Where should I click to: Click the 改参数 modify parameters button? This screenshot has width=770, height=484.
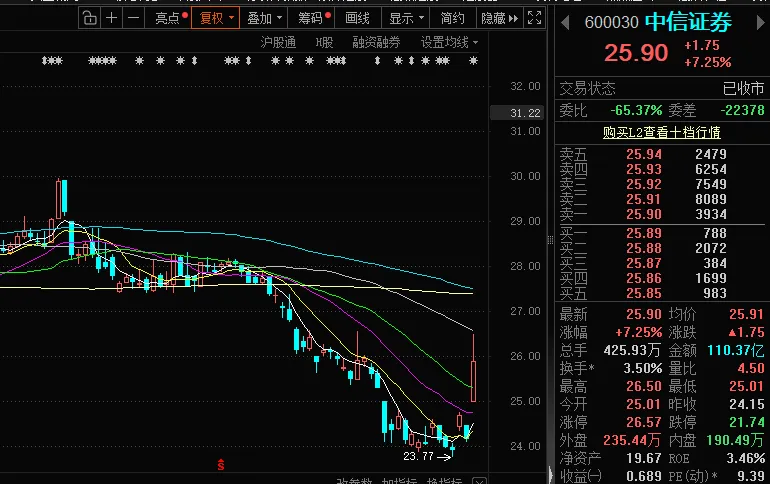coord(354,482)
